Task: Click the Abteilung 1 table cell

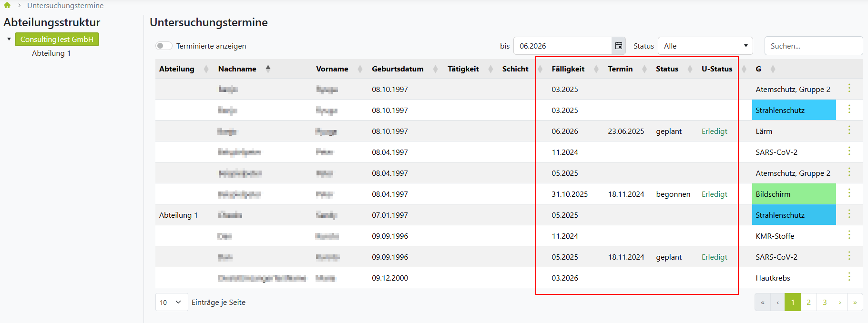Action: pyautogui.click(x=178, y=215)
